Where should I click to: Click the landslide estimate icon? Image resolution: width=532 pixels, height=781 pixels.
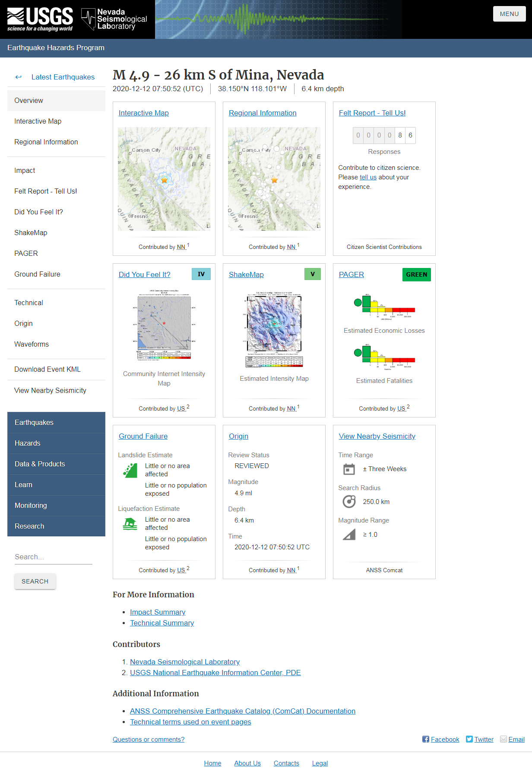pos(130,470)
